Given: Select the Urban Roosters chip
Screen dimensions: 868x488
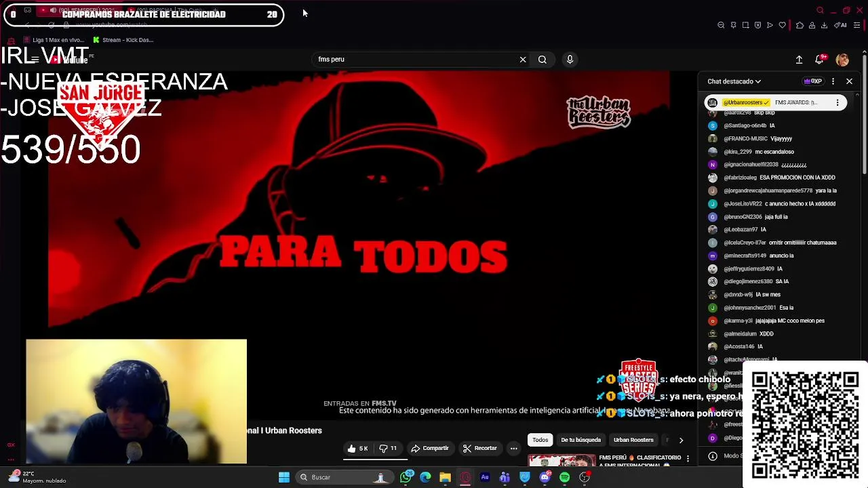Looking at the screenshot, I should (633, 440).
